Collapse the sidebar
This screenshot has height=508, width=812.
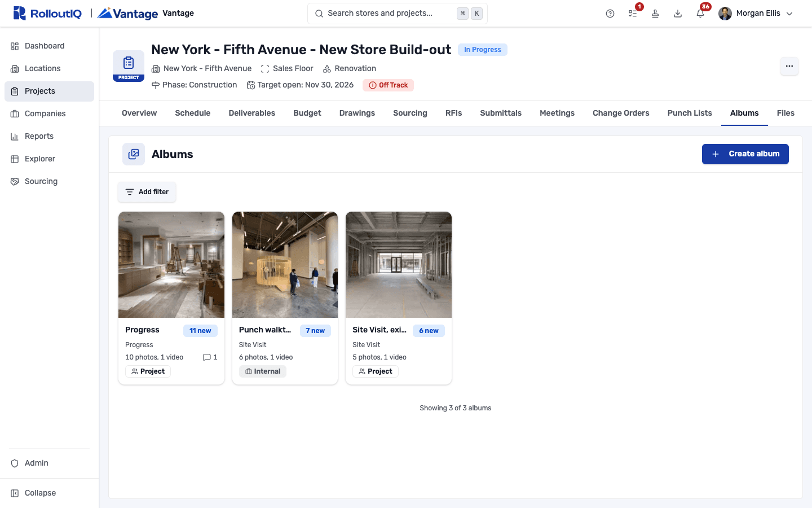pos(49,493)
